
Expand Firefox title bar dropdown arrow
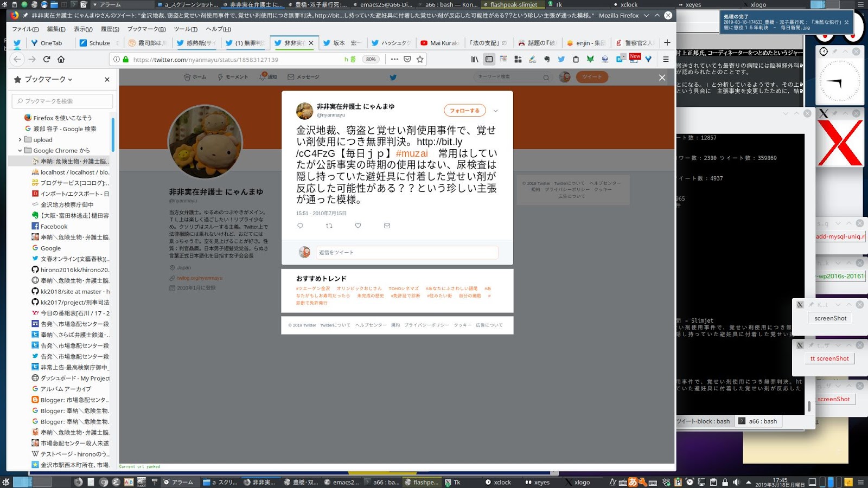646,16
